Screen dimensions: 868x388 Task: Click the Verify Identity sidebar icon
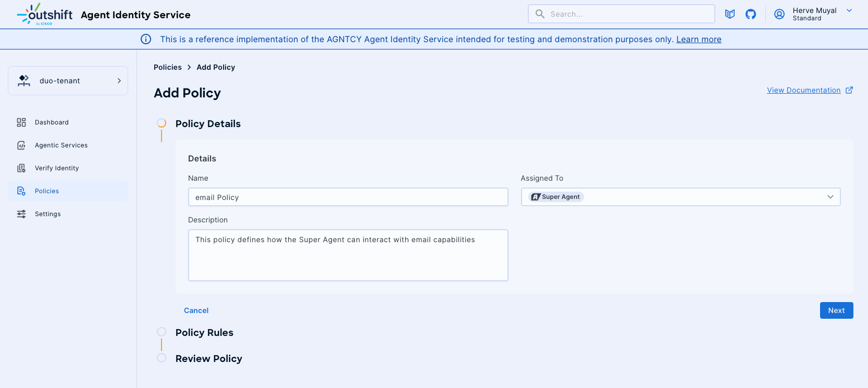pyautogui.click(x=21, y=168)
